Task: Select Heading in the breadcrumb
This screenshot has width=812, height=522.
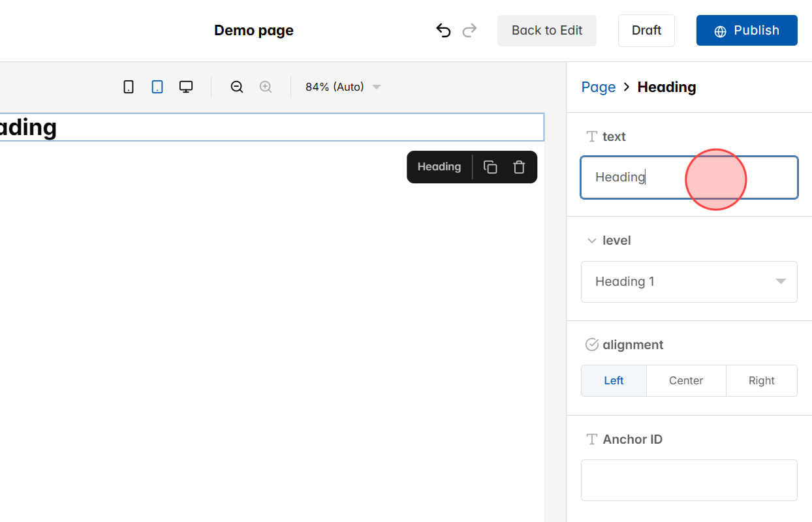Action: tap(666, 86)
